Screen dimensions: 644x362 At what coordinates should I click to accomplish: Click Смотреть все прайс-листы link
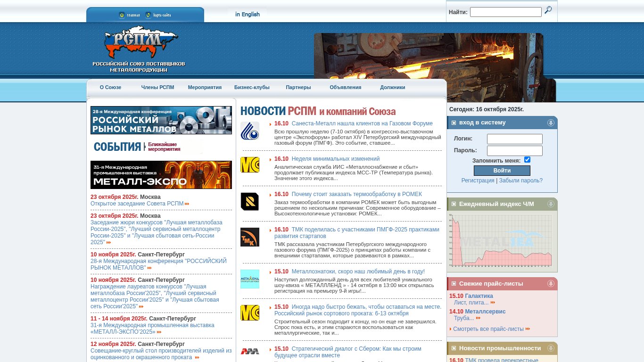[488, 329]
